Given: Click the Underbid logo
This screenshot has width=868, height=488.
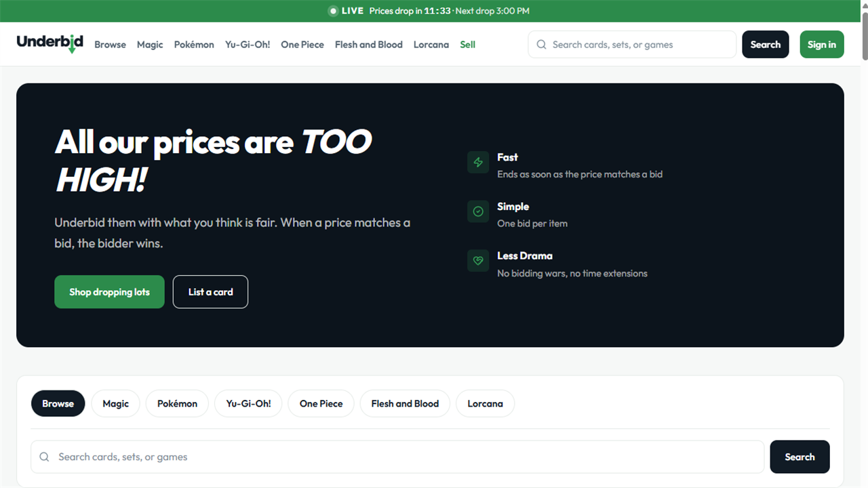Looking at the screenshot, I should (x=50, y=43).
